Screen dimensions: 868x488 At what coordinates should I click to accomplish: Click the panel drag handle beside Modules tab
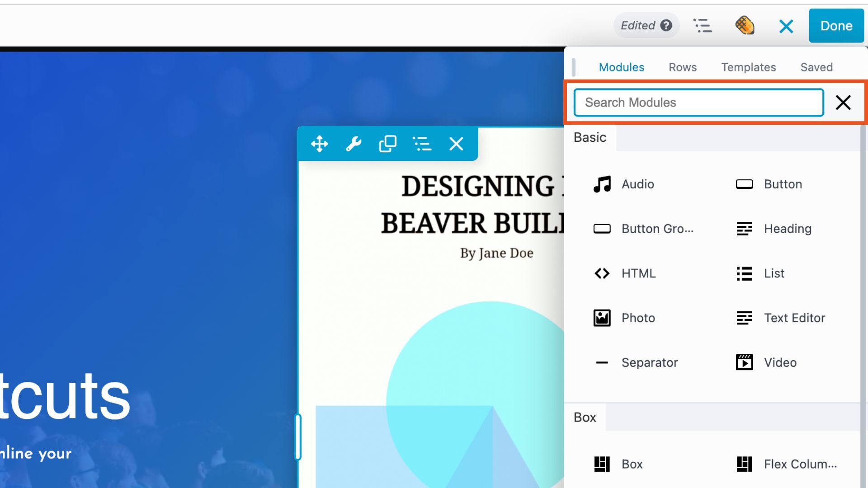574,67
